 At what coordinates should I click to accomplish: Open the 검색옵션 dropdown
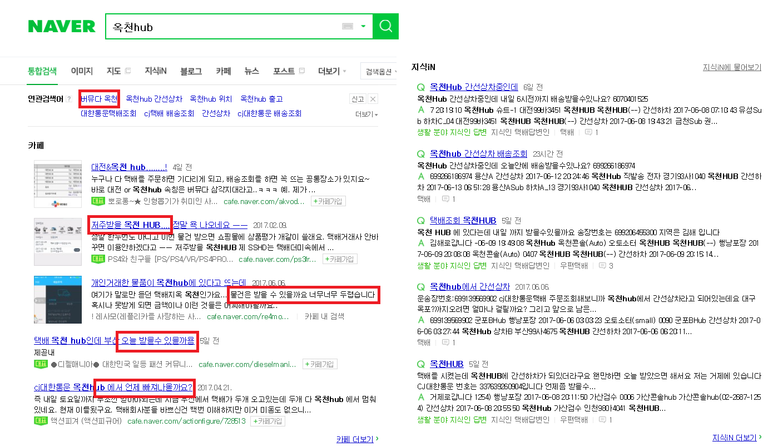(380, 71)
